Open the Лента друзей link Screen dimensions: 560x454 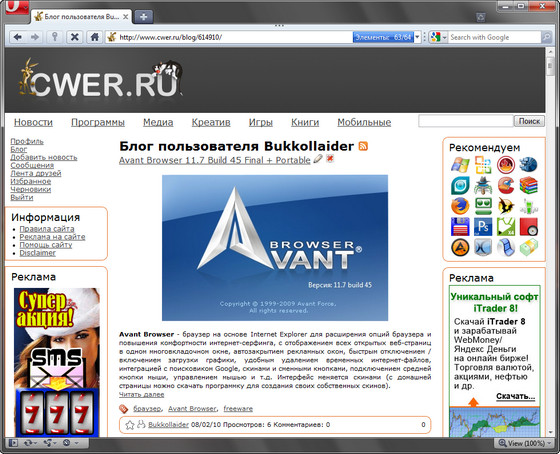(36, 173)
